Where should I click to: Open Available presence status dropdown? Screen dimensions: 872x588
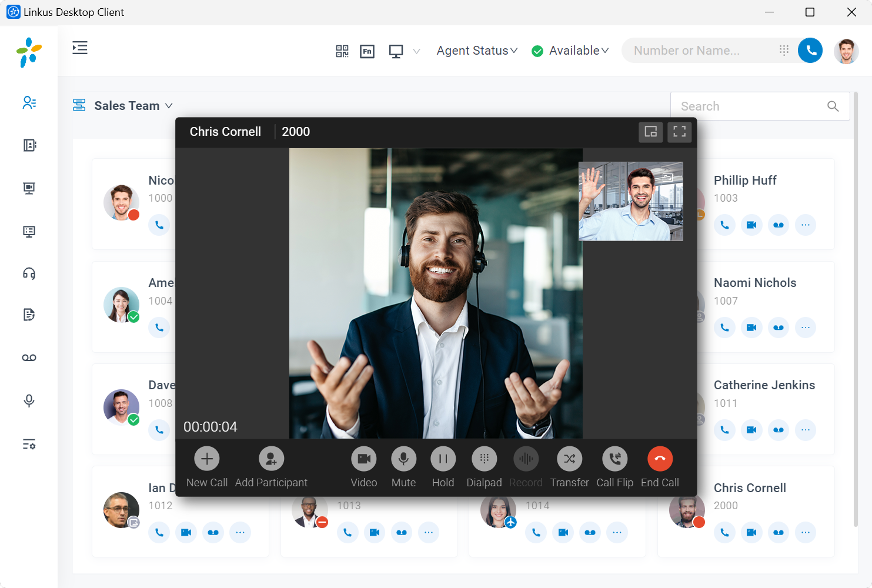tap(570, 51)
